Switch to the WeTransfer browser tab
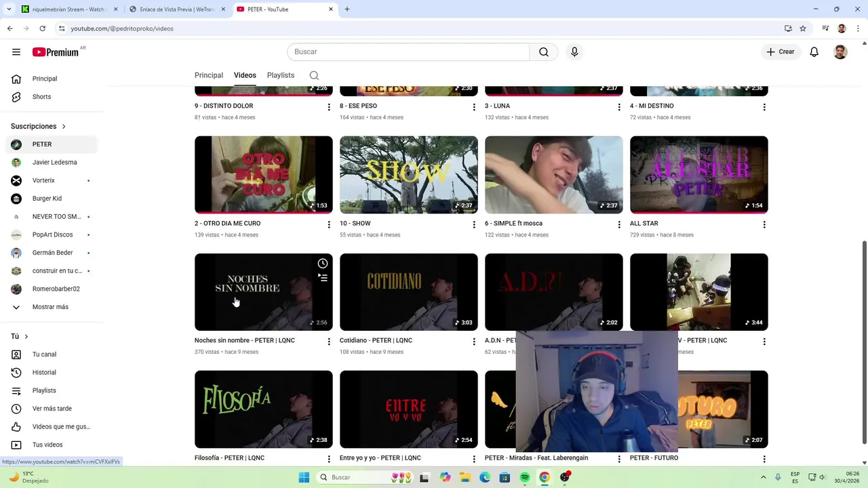This screenshot has height=488, width=868. (176, 9)
